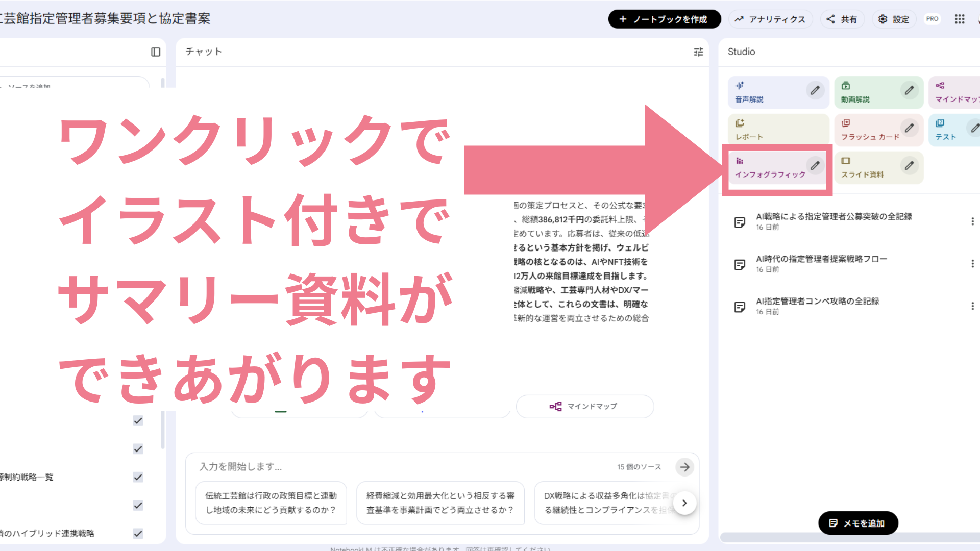Open the Google apps grid icon
The width and height of the screenshot is (980, 551).
point(960,19)
